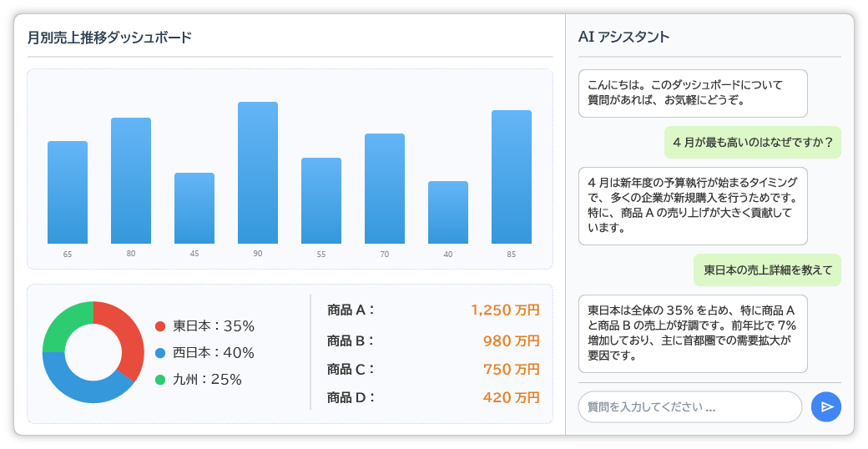Click the 月別売上推移ダッシュボード title
Image resolution: width=868 pixels, height=449 pixels.
(109, 38)
